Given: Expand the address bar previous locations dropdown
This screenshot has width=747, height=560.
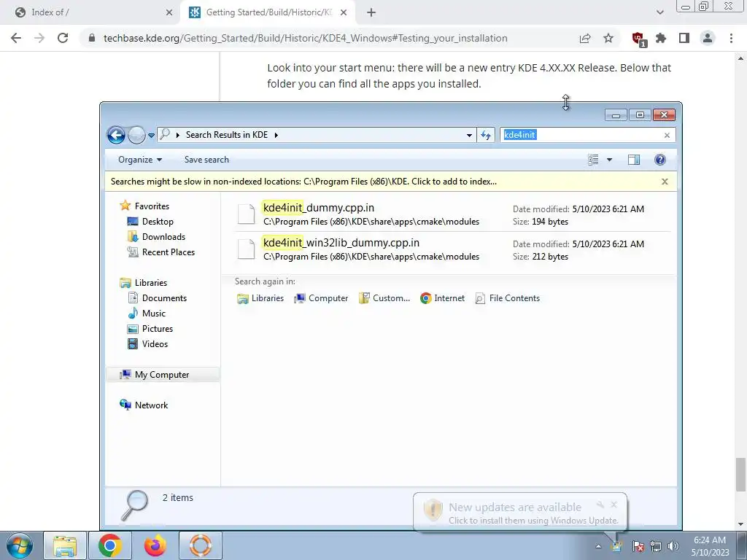Looking at the screenshot, I should [469, 135].
